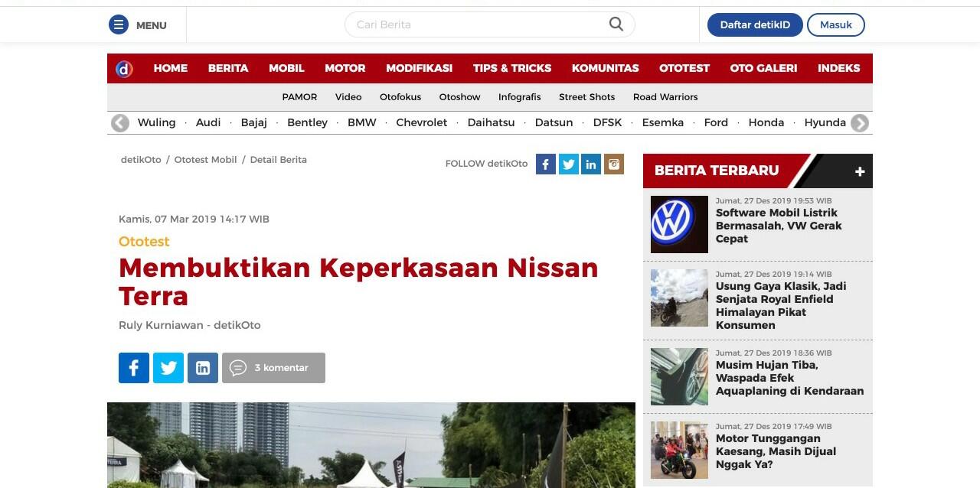The image size is (980, 488).
Task: Open Kaesang motorbike news thumbnail
Action: [679, 450]
